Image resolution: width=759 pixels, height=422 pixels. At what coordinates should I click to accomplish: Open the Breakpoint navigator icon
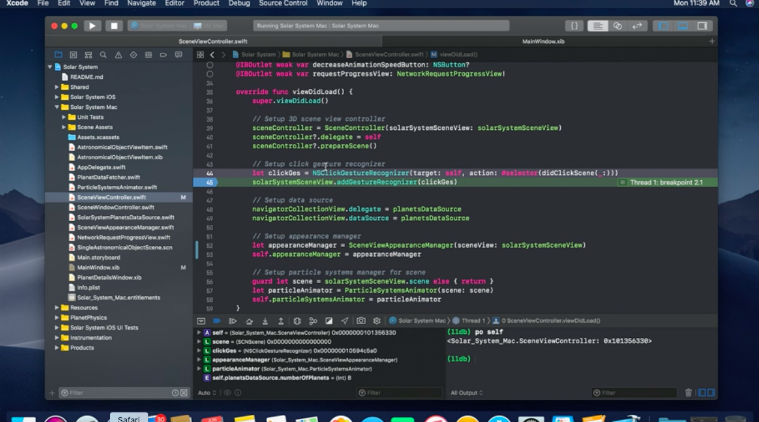163,55
